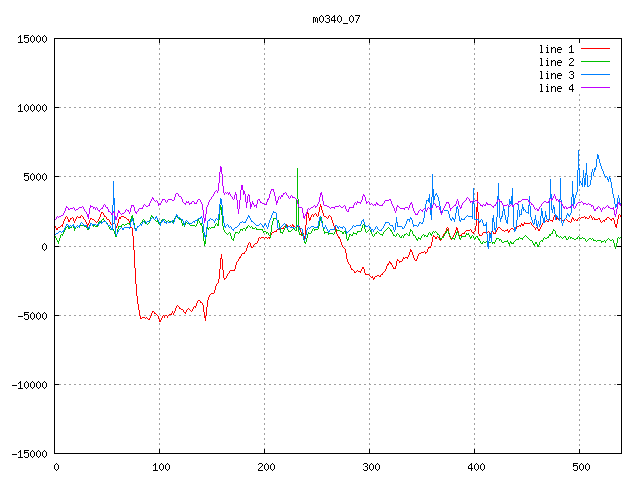Viewport: 640px width, 480px height.
Task: Click the purple line 4 legend sample
Action: tap(595, 88)
